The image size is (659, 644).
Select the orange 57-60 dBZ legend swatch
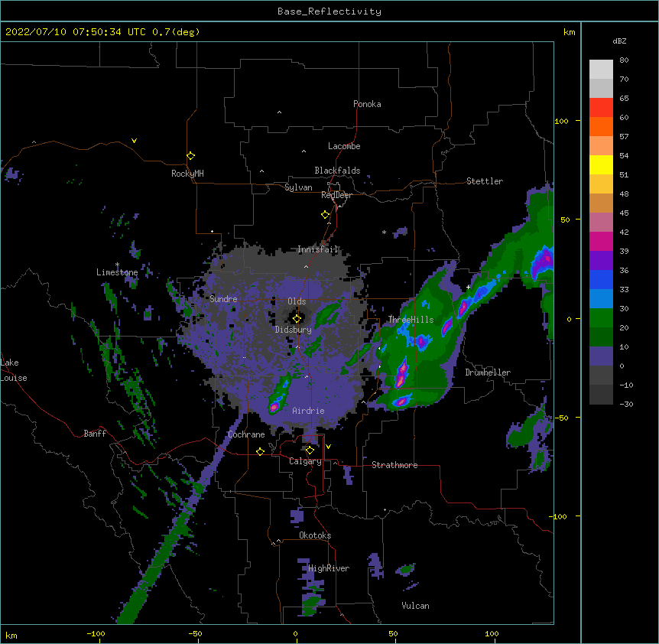[601, 126]
